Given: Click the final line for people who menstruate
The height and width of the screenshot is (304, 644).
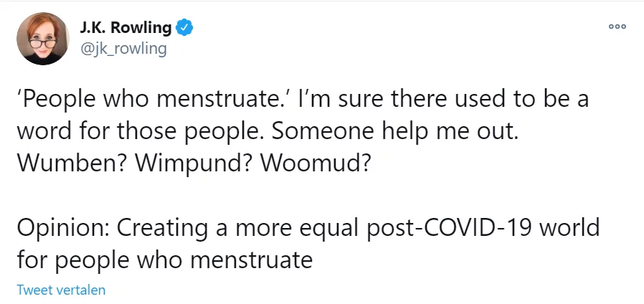Looking at the screenshot, I should pos(166,260).
